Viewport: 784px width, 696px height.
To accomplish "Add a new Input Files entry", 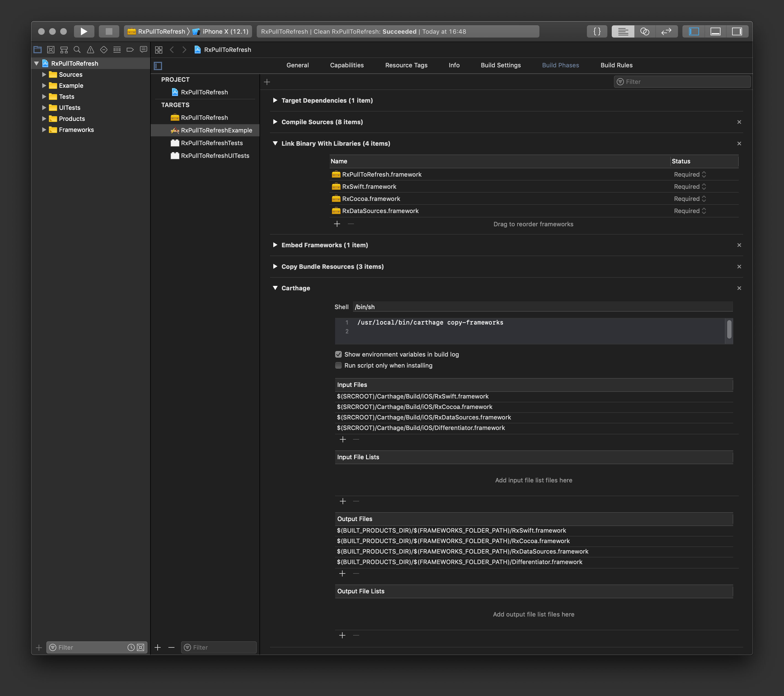I will (343, 439).
